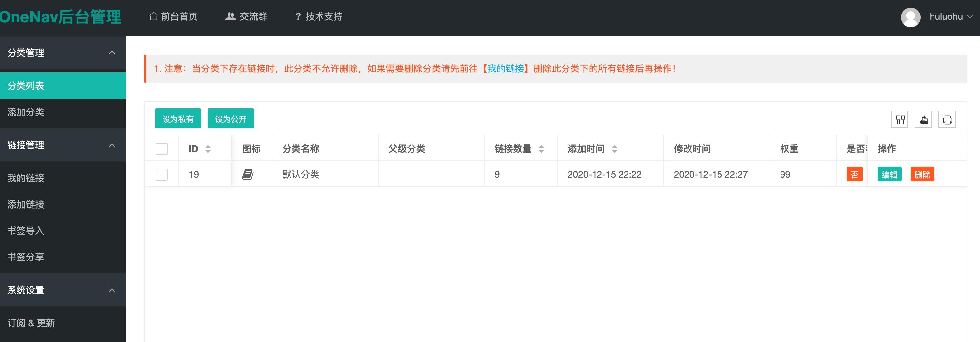Click the print icon to print the category list

tap(947, 119)
